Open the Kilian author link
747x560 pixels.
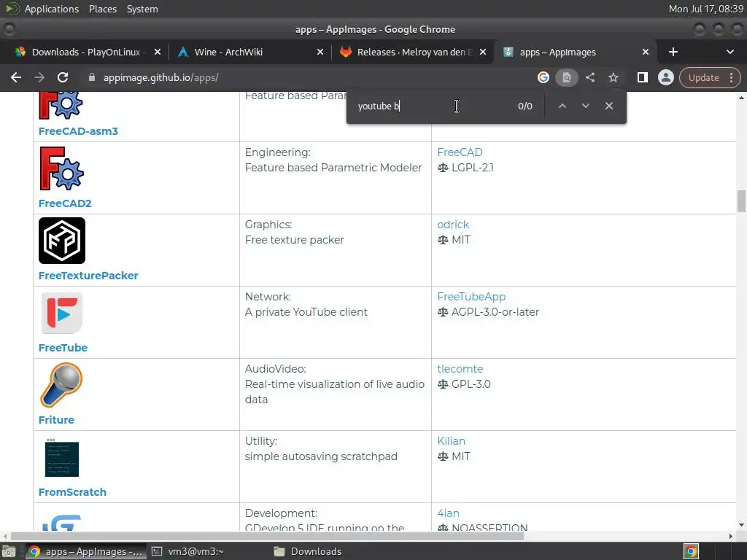tap(451, 441)
